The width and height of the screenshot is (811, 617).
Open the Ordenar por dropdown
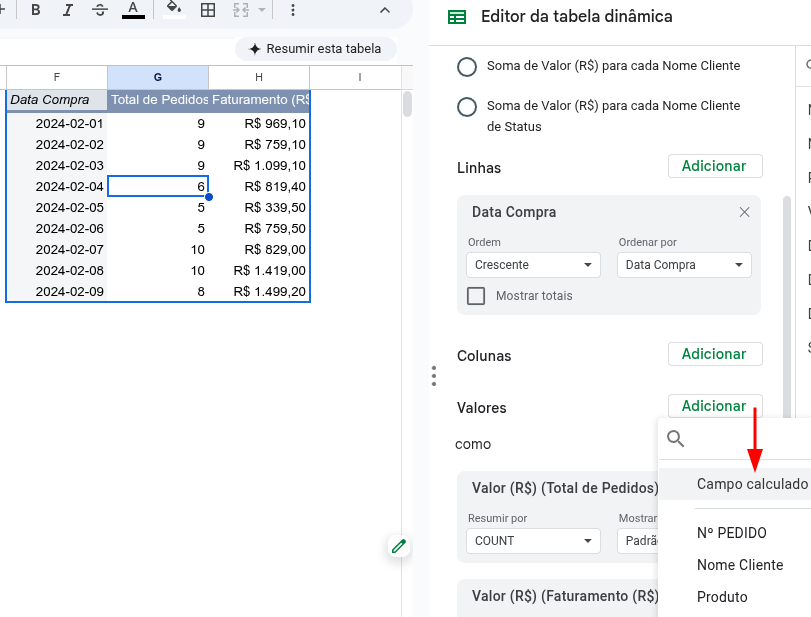(x=683, y=264)
